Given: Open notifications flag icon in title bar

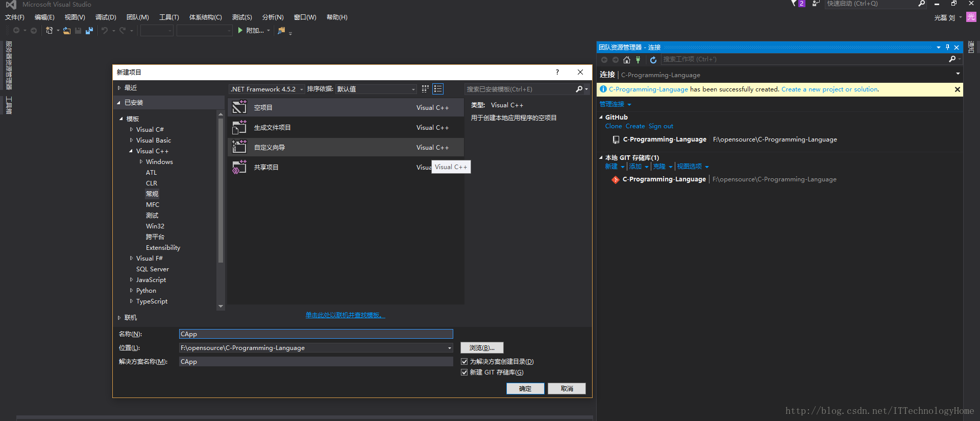Looking at the screenshot, I should 794,4.
